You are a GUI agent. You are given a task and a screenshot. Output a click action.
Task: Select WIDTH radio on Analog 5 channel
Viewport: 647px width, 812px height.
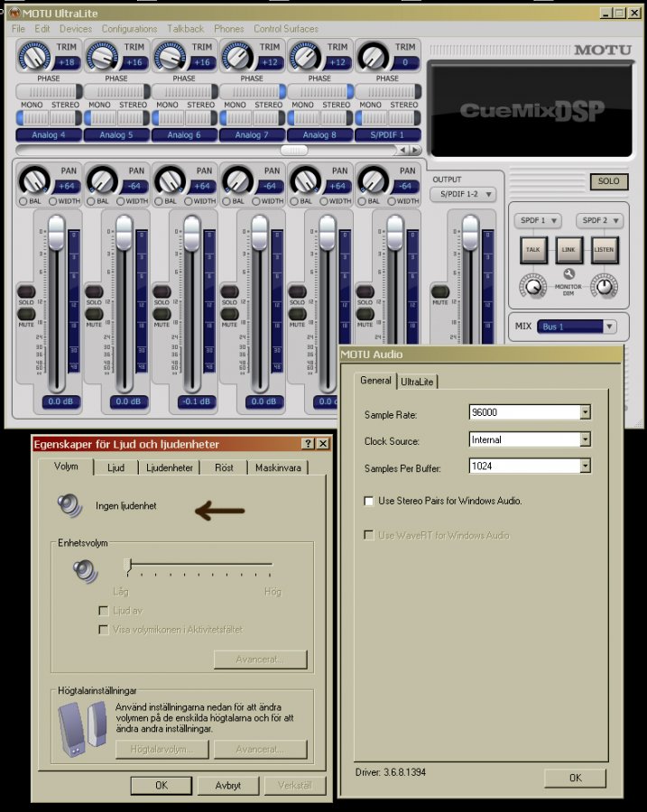tap(121, 201)
